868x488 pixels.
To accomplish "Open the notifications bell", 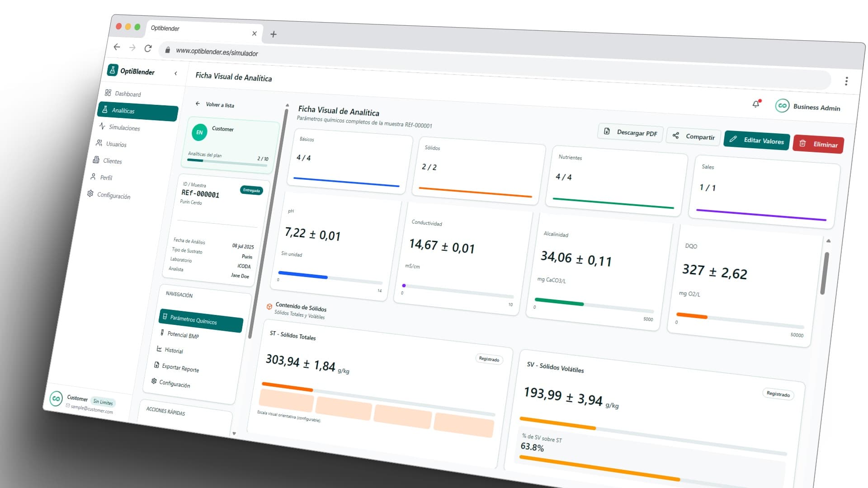I will pyautogui.click(x=756, y=104).
